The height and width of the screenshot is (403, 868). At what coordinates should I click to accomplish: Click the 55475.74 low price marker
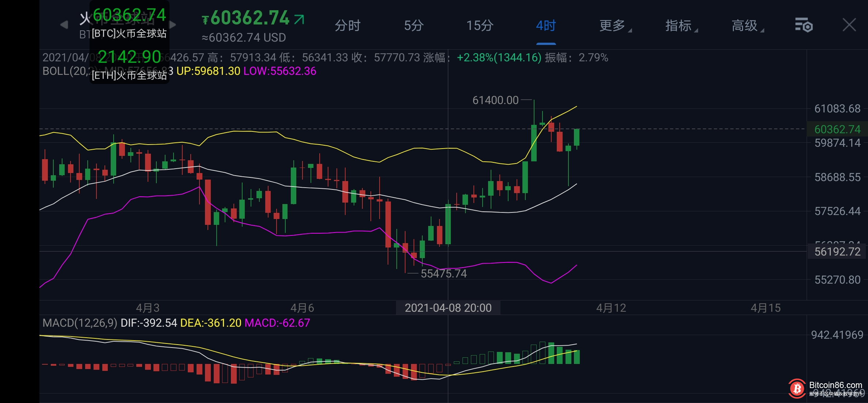(443, 273)
